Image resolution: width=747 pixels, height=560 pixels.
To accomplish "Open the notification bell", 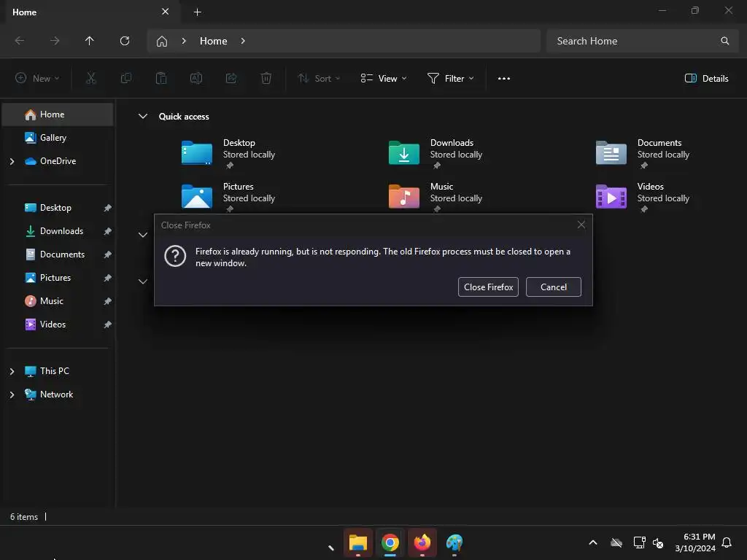I will [727, 542].
